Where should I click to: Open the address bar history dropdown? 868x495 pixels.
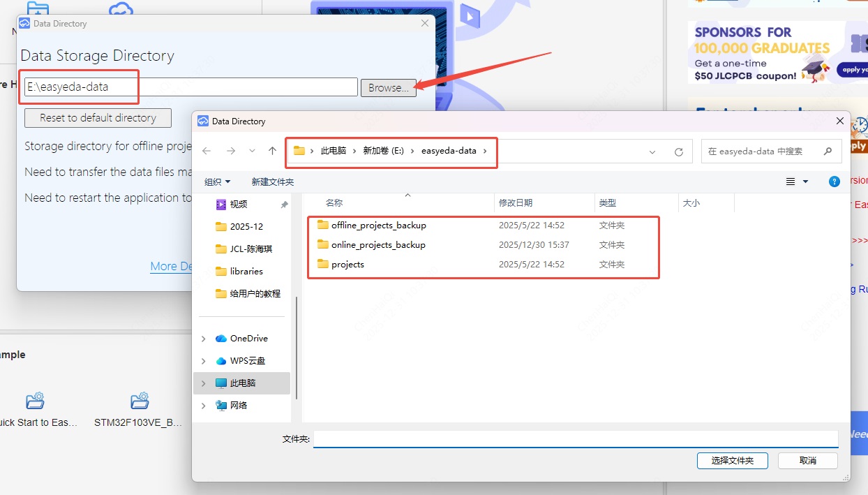[652, 152]
